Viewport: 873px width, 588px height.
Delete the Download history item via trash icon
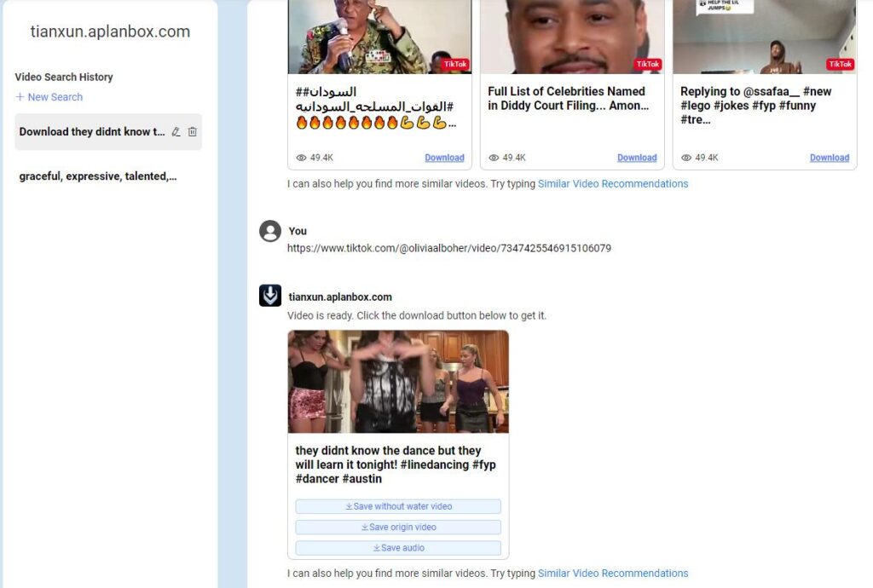pos(192,132)
